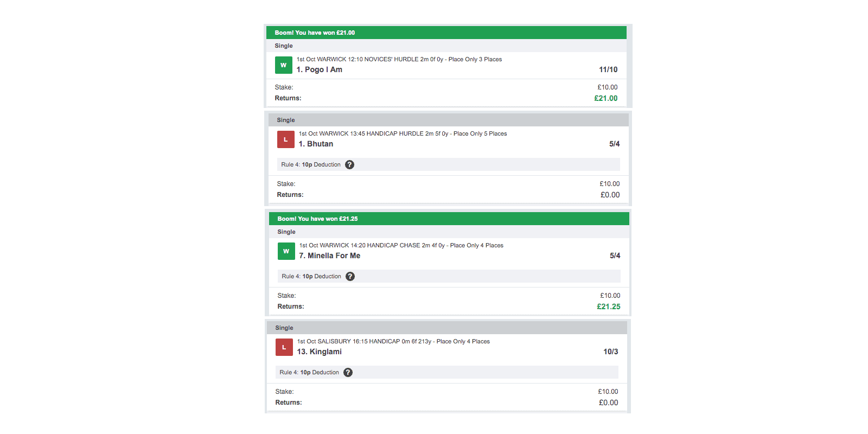Viewport: 868px width, 434px height.
Task: Click the 10/3 odds for Kinglami
Action: 611,352
